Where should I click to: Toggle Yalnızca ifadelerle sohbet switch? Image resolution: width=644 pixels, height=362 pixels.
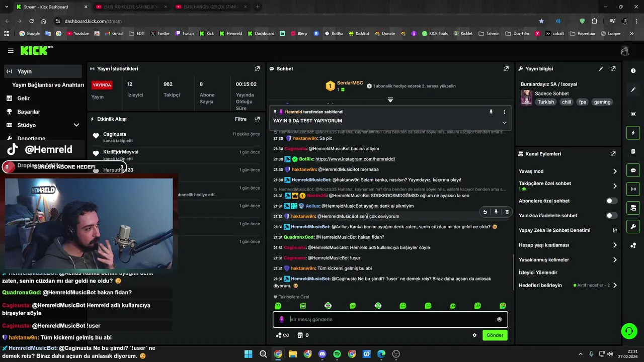611,216
